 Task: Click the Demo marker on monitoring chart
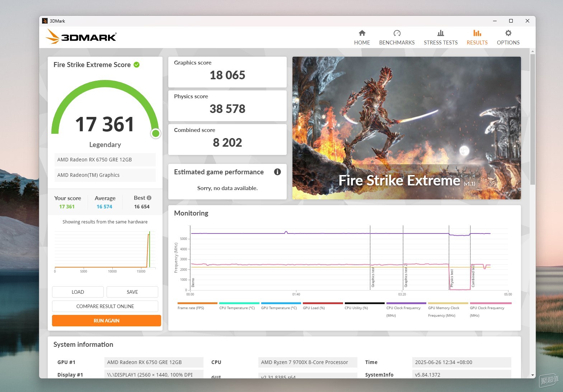(193, 282)
